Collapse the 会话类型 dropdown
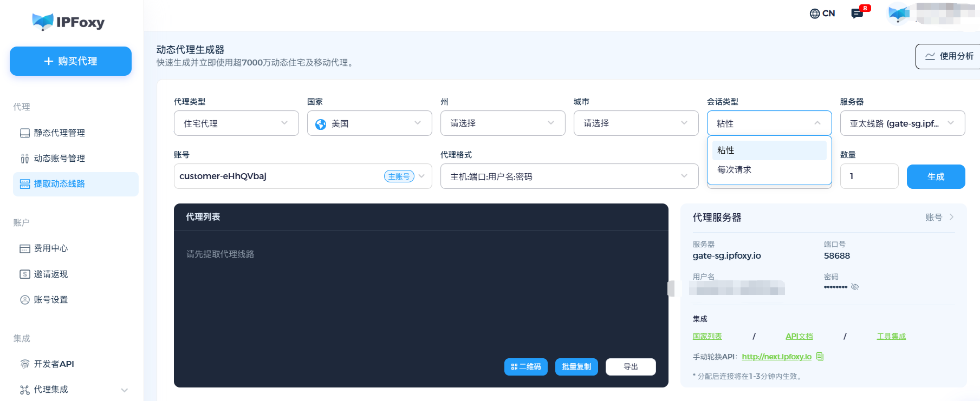 point(769,123)
